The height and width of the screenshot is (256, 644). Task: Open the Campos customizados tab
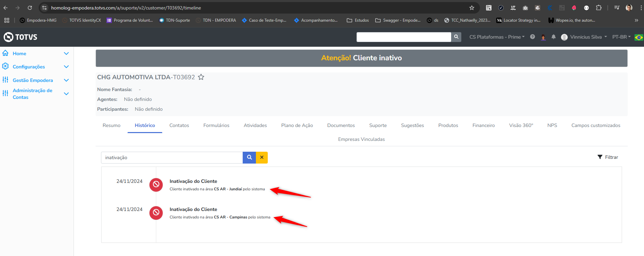click(596, 125)
